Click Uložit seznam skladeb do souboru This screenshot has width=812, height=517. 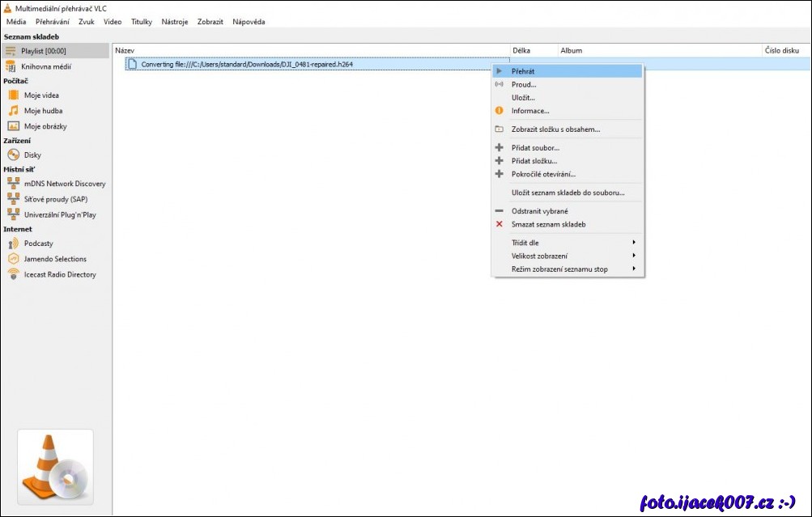tap(568, 193)
